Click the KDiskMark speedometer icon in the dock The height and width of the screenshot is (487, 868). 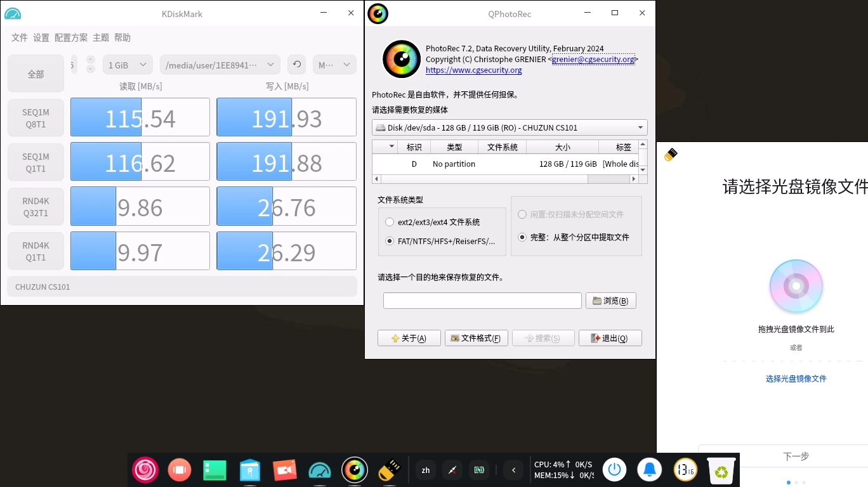(x=320, y=470)
